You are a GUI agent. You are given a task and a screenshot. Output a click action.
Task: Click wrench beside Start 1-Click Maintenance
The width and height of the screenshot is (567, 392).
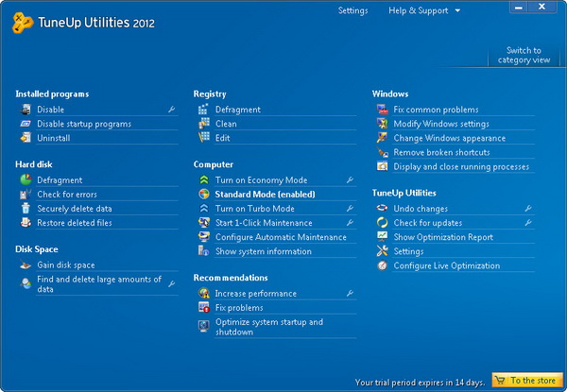[x=350, y=223]
